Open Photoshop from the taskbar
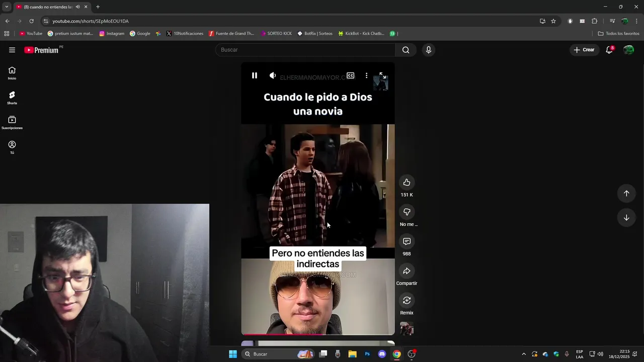644x362 pixels. pos(367,354)
